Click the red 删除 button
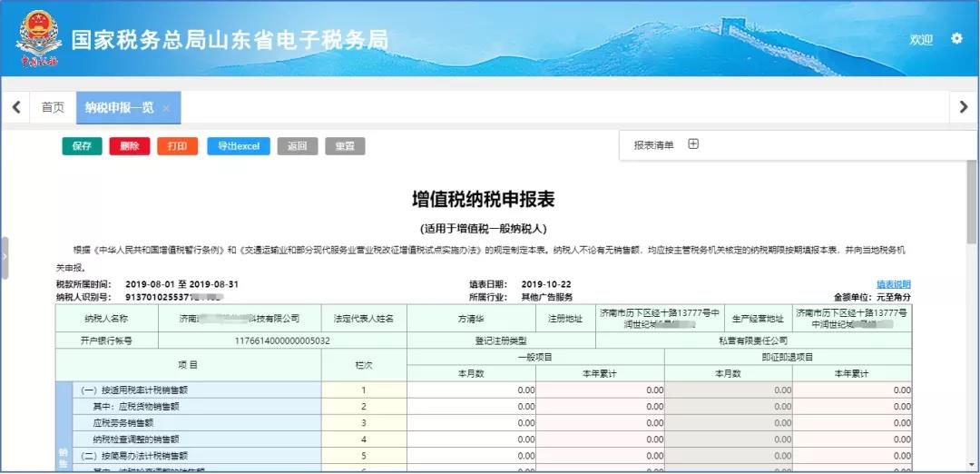 [x=130, y=146]
